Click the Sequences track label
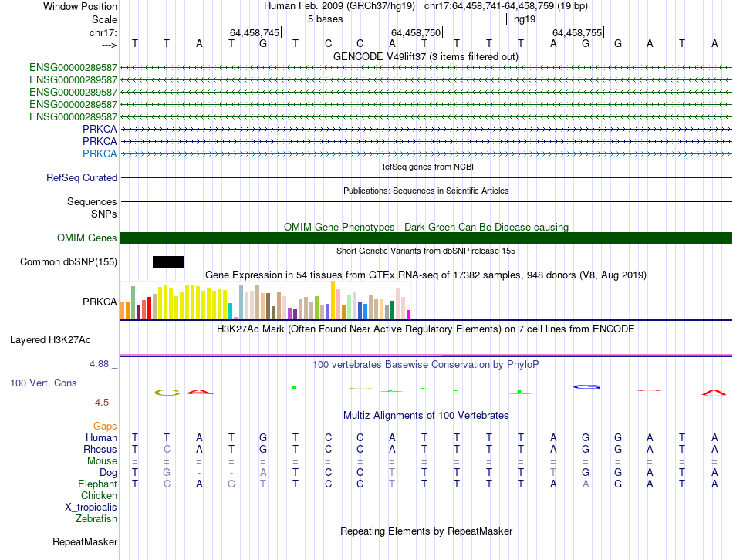Screen dimensions: 733x560 click(x=92, y=201)
